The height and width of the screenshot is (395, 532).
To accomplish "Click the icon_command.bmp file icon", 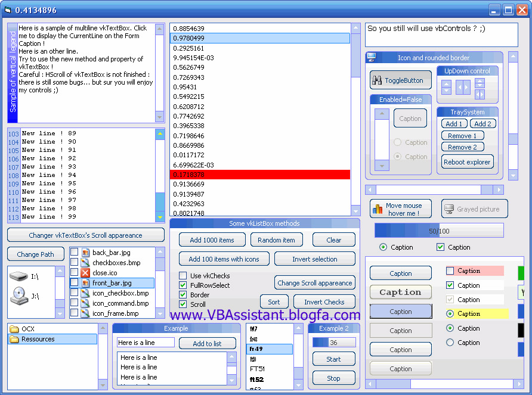I will pos(85,303).
